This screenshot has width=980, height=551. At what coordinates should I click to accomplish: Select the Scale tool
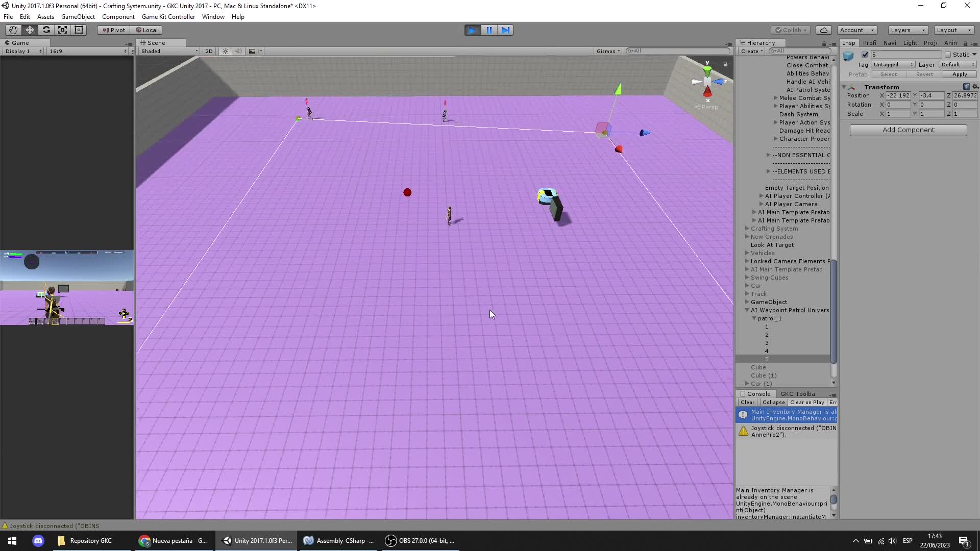coord(62,30)
